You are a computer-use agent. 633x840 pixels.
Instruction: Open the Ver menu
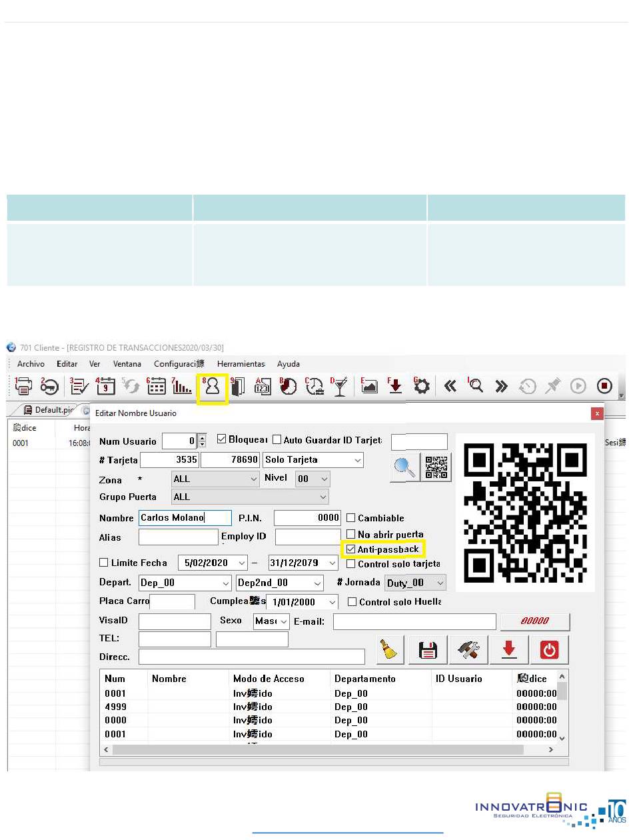(x=95, y=364)
